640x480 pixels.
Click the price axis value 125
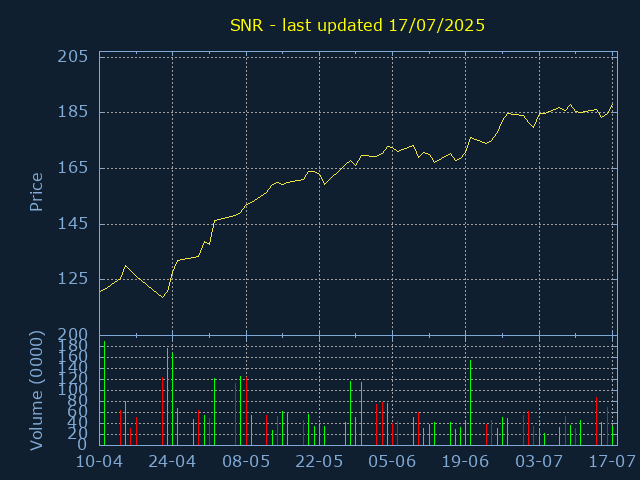(73, 279)
